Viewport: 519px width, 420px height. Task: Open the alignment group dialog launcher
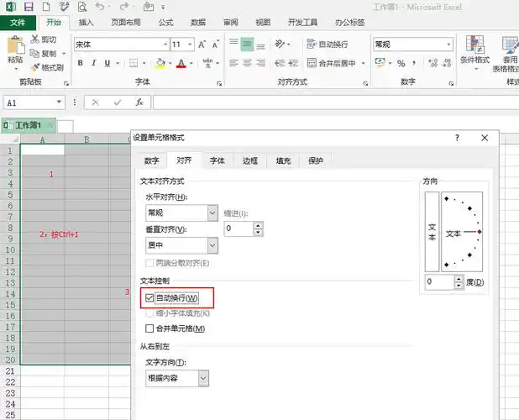tap(365, 83)
